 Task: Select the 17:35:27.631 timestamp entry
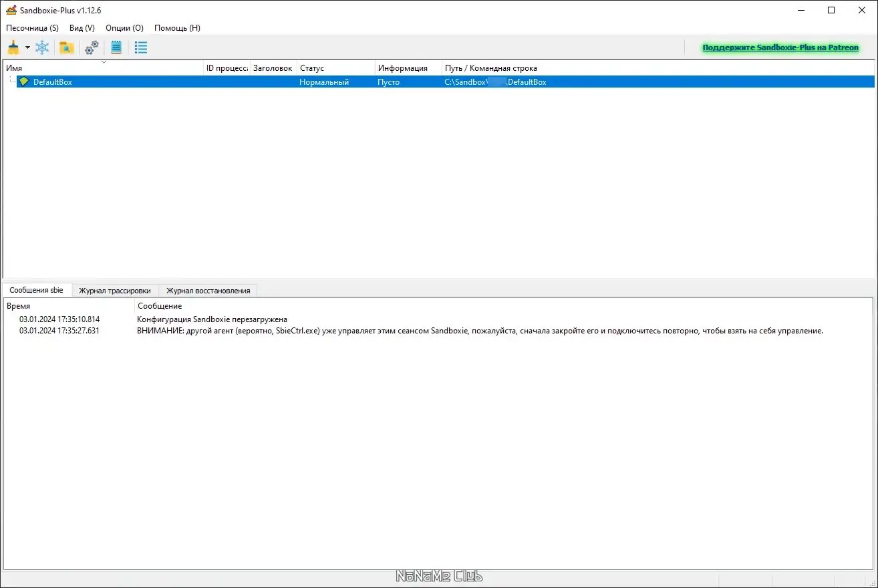(x=59, y=330)
